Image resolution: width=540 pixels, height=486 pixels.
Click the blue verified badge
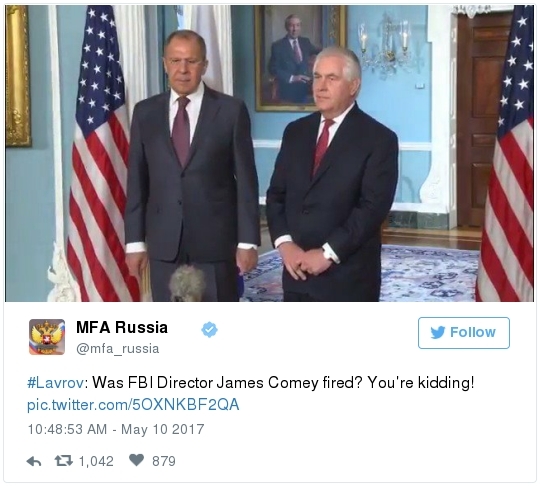click(x=209, y=330)
